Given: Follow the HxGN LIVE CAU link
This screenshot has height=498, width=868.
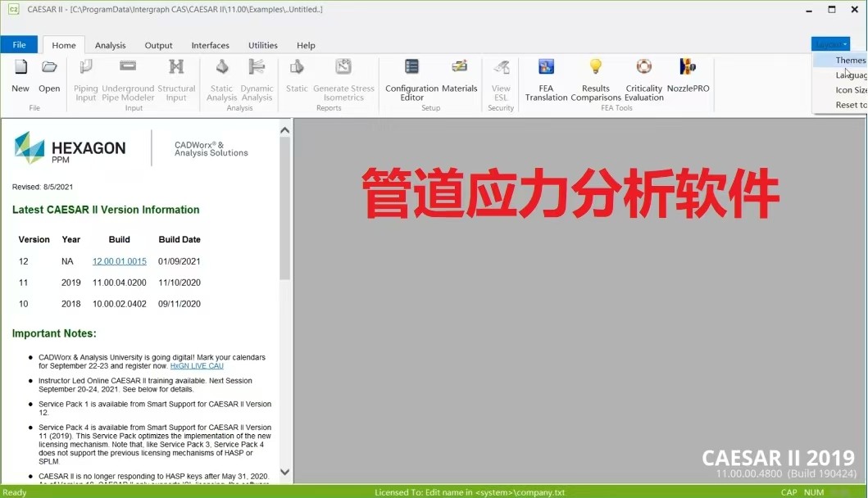Looking at the screenshot, I should pyautogui.click(x=197, y=366).
